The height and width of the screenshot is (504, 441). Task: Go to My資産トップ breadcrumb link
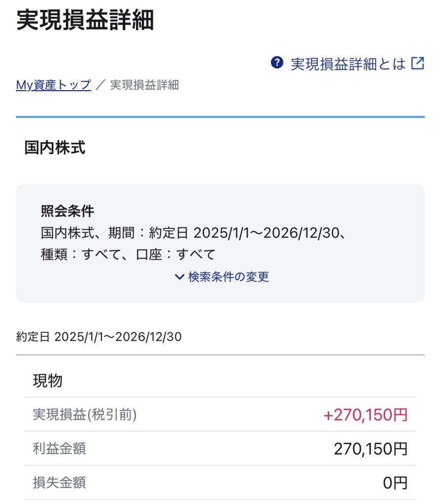click(x=53, y=85)
